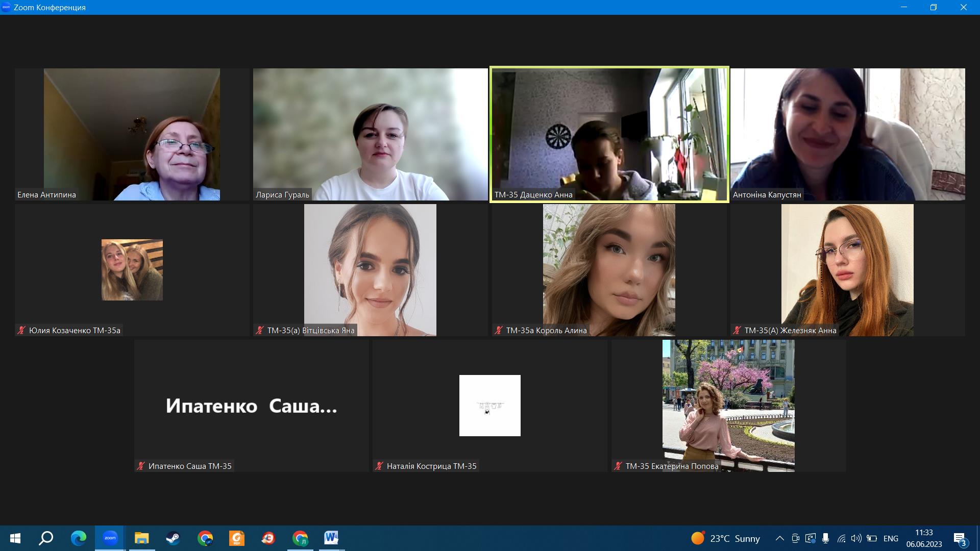This screenshot has width=980, height=551.
Task: Open the red swirl app in taskbar
Action: pyautogui.click(x=268, y=538)
